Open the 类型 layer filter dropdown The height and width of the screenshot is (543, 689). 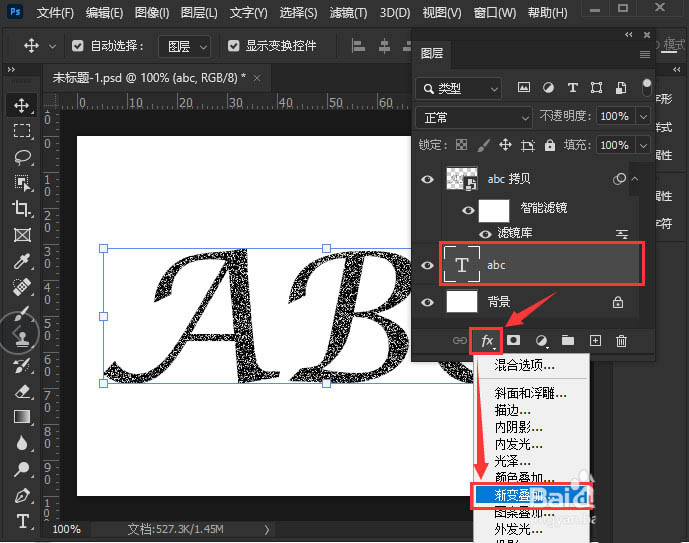458,89
